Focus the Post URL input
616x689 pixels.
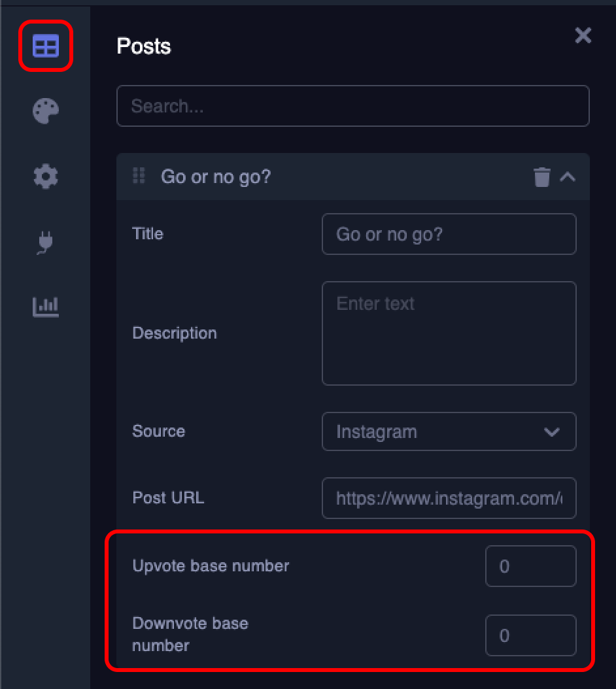point(449,499)
